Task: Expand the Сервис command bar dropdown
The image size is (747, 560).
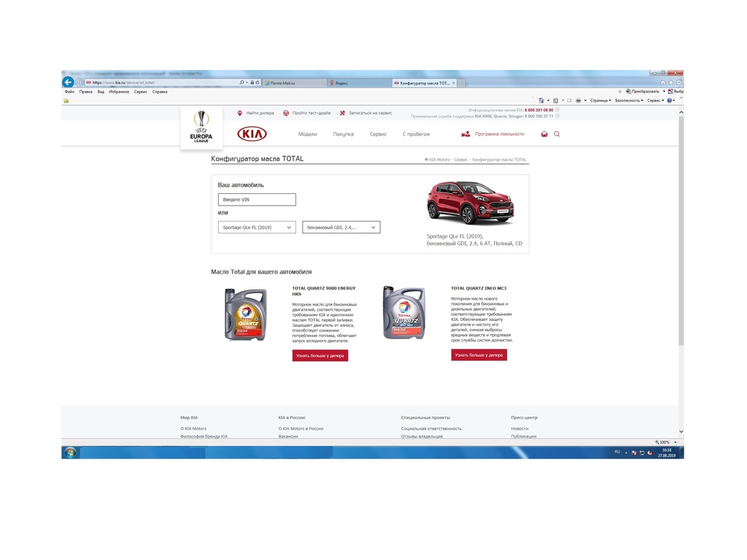Action: pos(656,101)
